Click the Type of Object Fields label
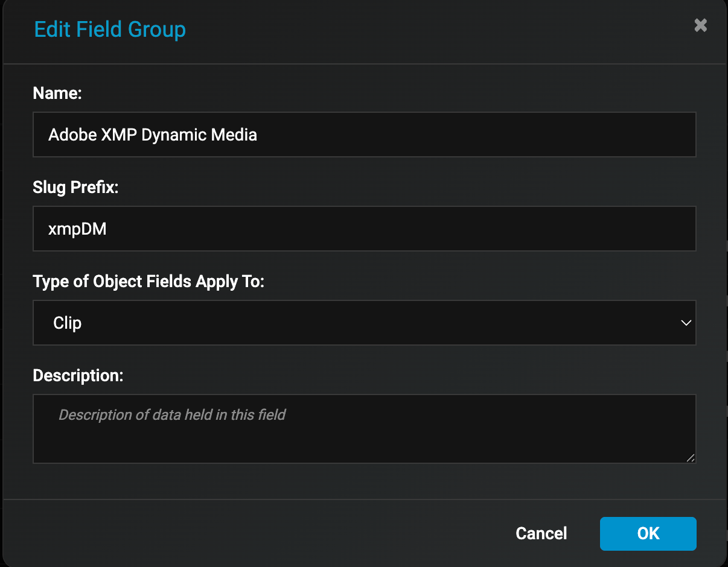 click(149, 282)
